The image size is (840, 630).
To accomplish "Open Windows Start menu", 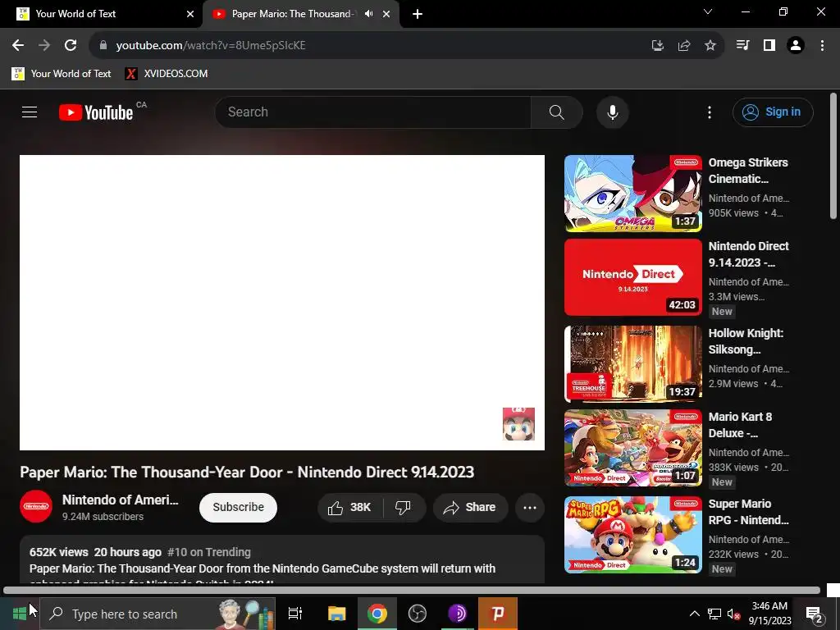I will pos(20,614).
